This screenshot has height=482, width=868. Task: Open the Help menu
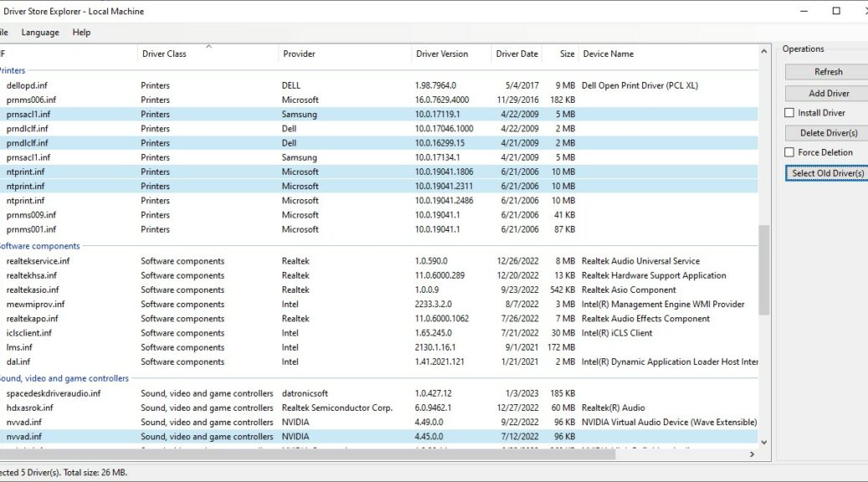pos(81,32)
